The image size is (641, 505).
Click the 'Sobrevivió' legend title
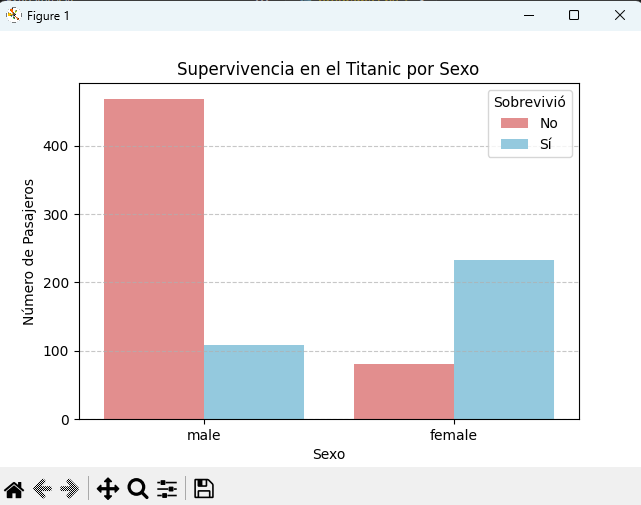pyautogui.click(x=530, y=102)
